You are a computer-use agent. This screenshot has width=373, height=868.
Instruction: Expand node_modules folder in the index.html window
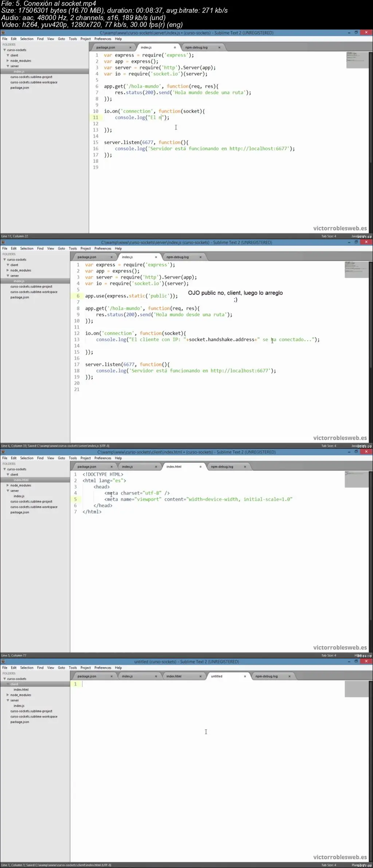click(8, 486)
